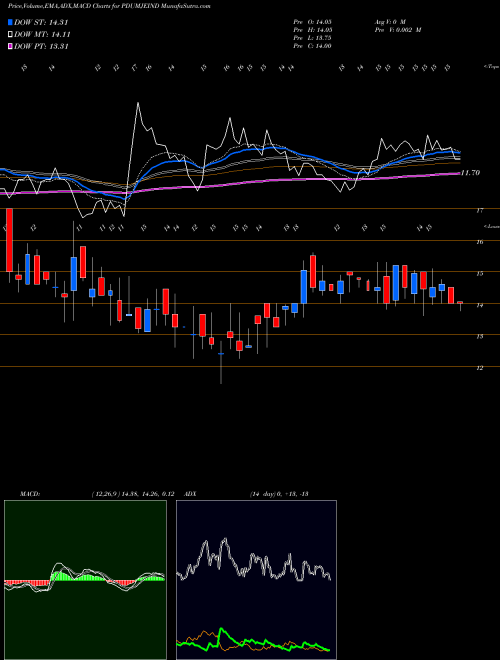Click the white DOW MT legend swatch
The width and height of the screenshot is (500, 660).
(10, 35)
